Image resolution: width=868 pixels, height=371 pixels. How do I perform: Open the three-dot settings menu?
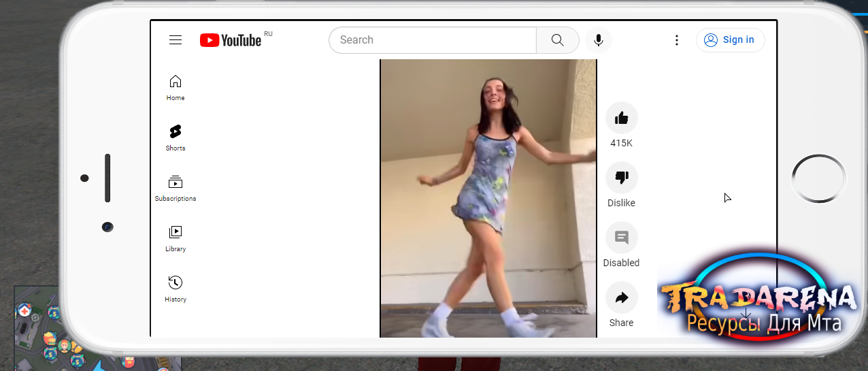[676, 40]
